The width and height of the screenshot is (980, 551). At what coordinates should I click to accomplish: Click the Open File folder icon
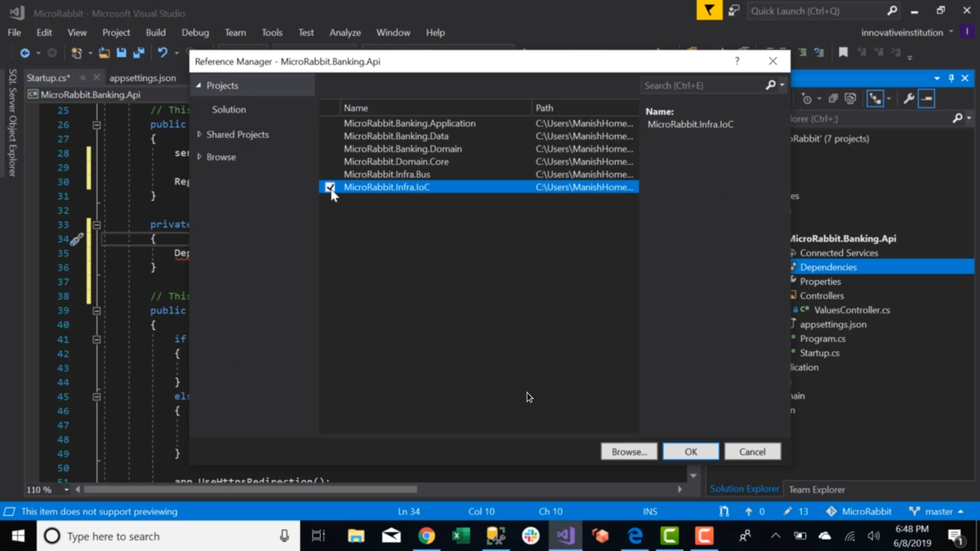[x=104, y=53]
